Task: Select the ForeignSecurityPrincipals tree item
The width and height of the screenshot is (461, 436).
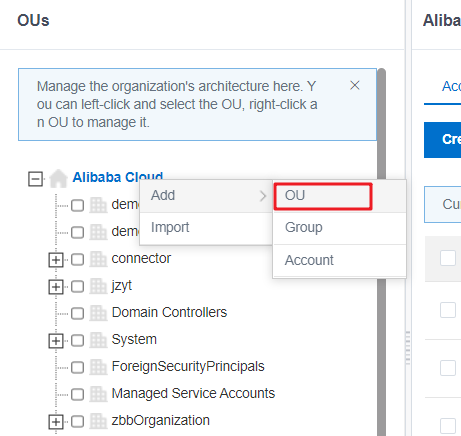Action: coord(188,367)
